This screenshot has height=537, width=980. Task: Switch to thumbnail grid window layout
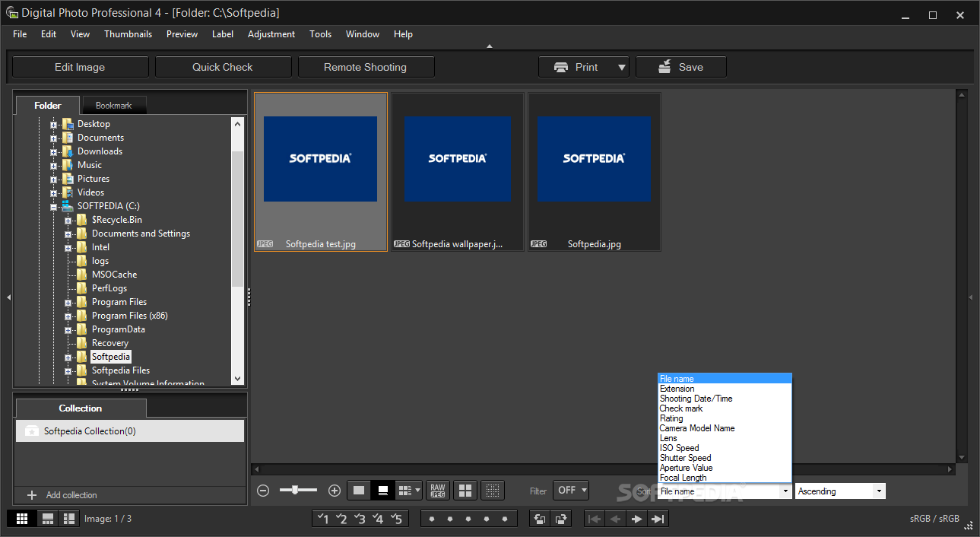pos(22,519)
